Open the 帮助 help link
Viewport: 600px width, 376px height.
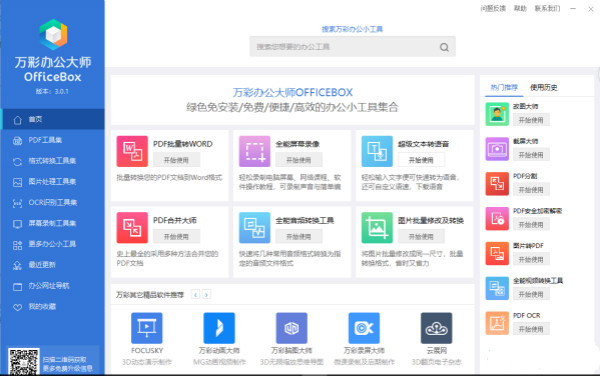(x=520, y=8)
